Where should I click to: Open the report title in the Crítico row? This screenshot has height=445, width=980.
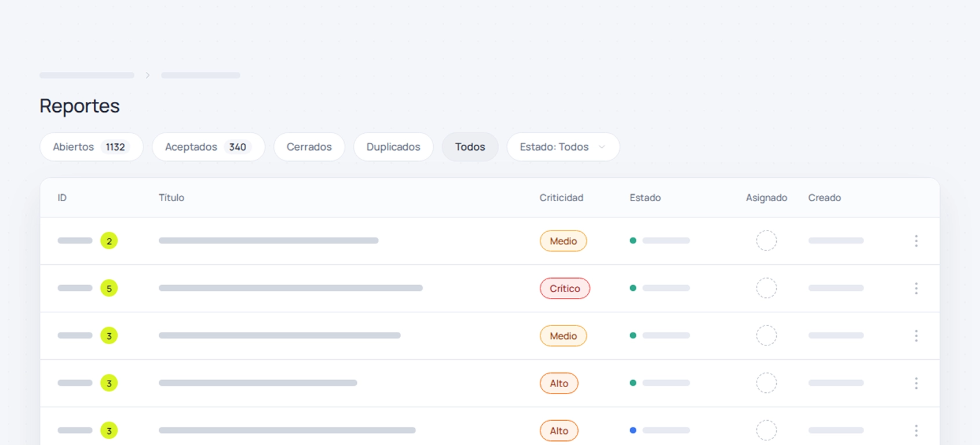291,288
